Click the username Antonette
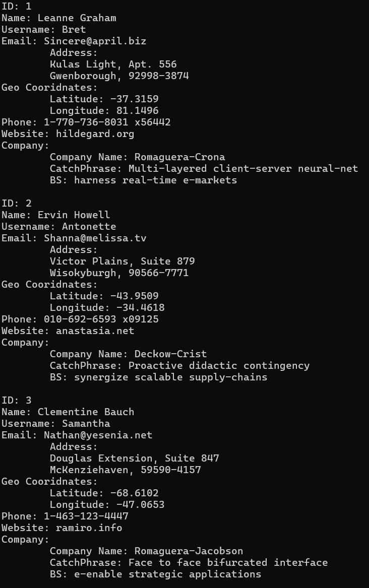Image resolution: width=369 pixels, height=588 pixels. click(x=89, y=227)
